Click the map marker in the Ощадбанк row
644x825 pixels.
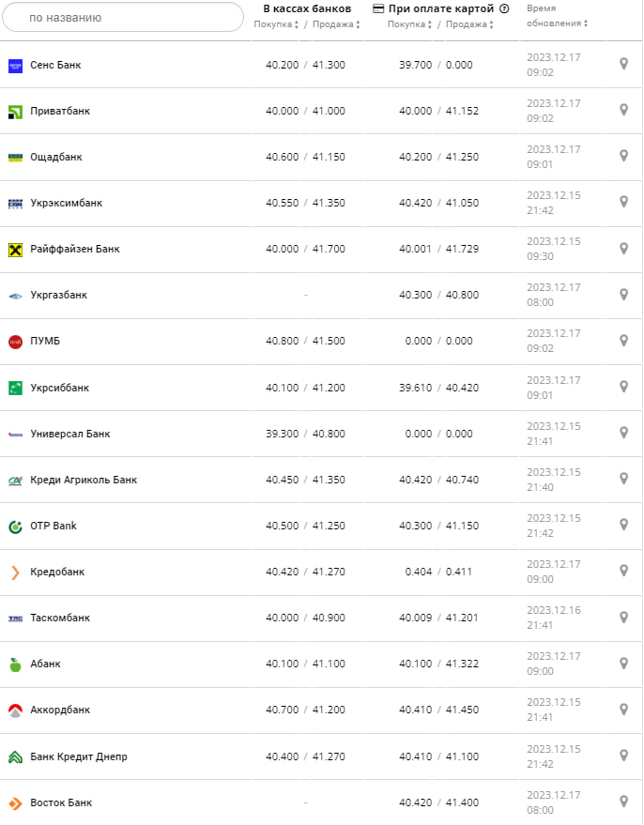click(623, 156)
